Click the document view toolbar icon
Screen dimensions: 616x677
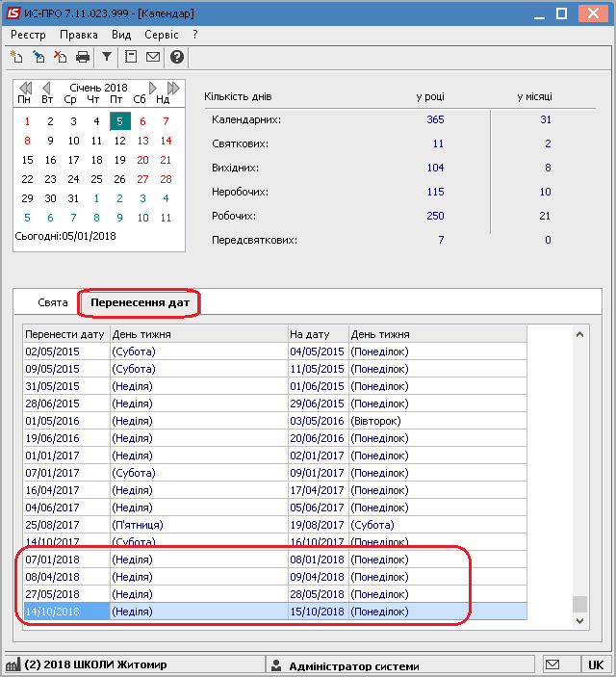(131, 57)
